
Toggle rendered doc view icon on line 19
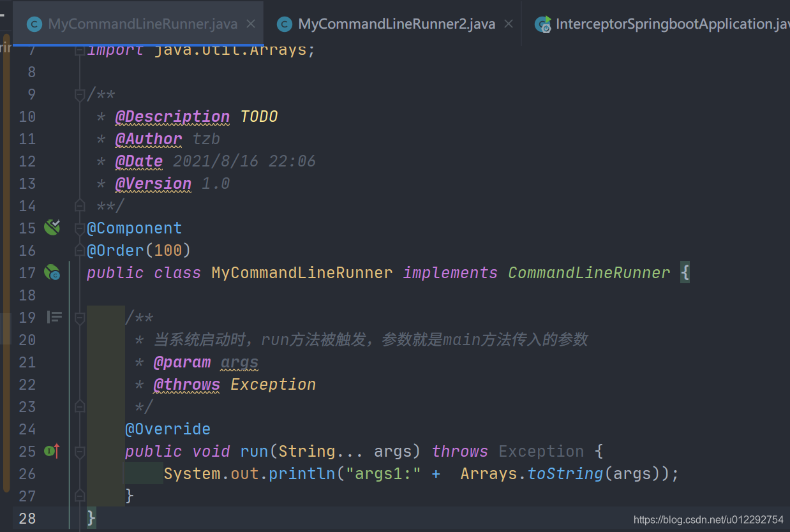coord(55,317)
